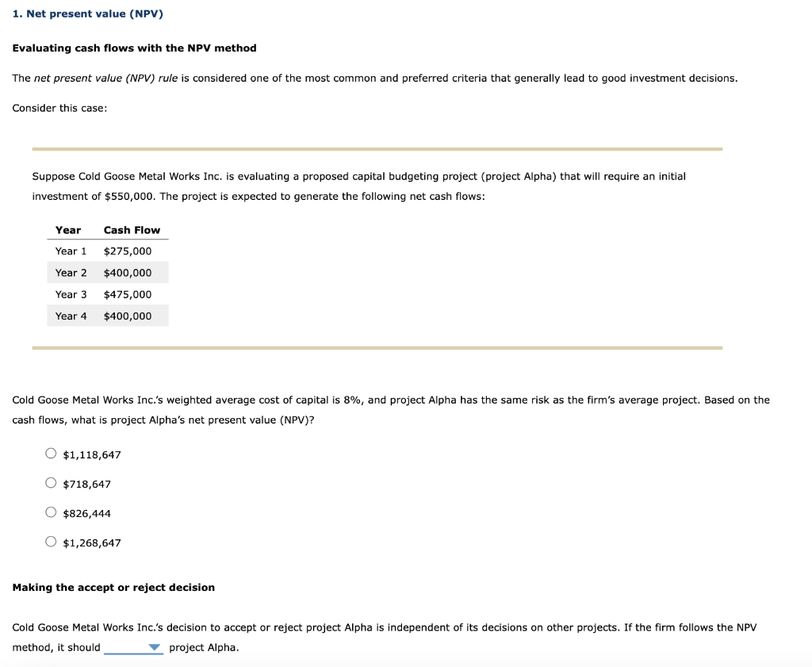Click the blue dropdown arrow near project Alpha
Viewport: 812px width, 667px height.
click(x=155, y=647)
